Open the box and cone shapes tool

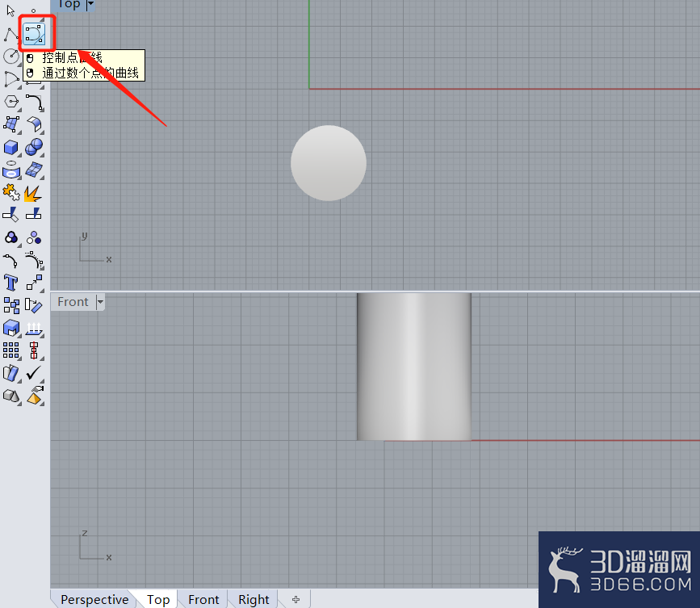coord(11,396)
